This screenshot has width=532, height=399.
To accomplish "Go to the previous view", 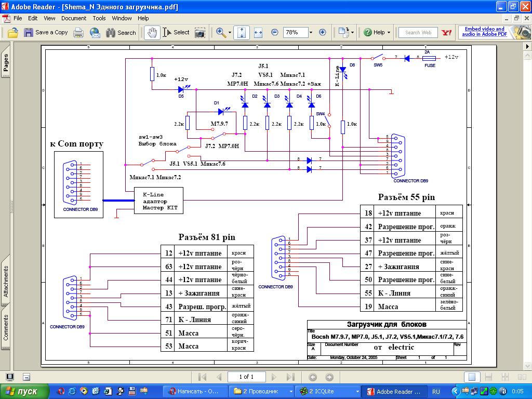I will click(x=313, y=377).
